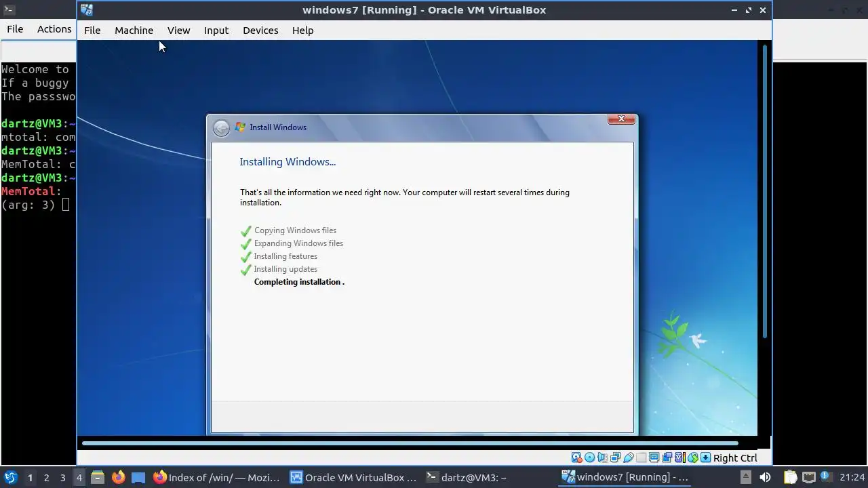Launch the file manager from taskbar
Image resolution: width=868 pixels, height=488 pixels.
97,477
